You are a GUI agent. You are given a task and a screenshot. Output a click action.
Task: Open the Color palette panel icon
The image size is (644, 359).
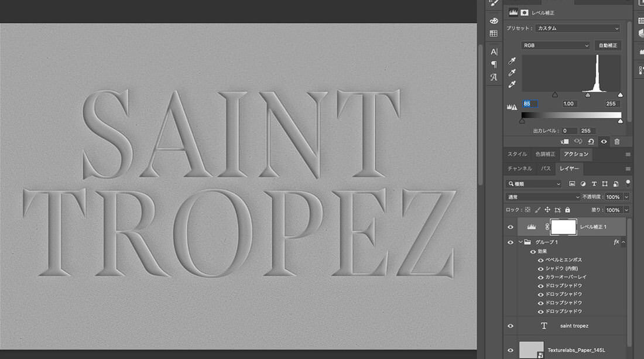(x=494, y=20)
